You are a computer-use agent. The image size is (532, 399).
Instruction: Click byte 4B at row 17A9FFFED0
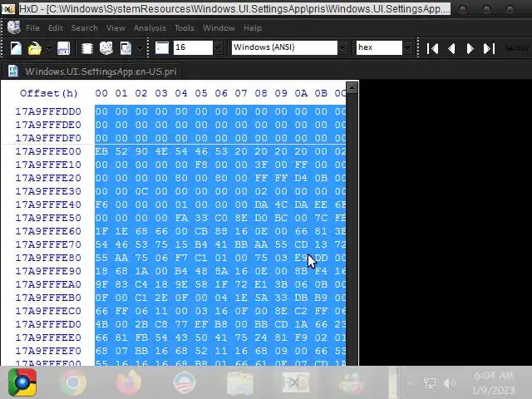click(x=101, y=324)
